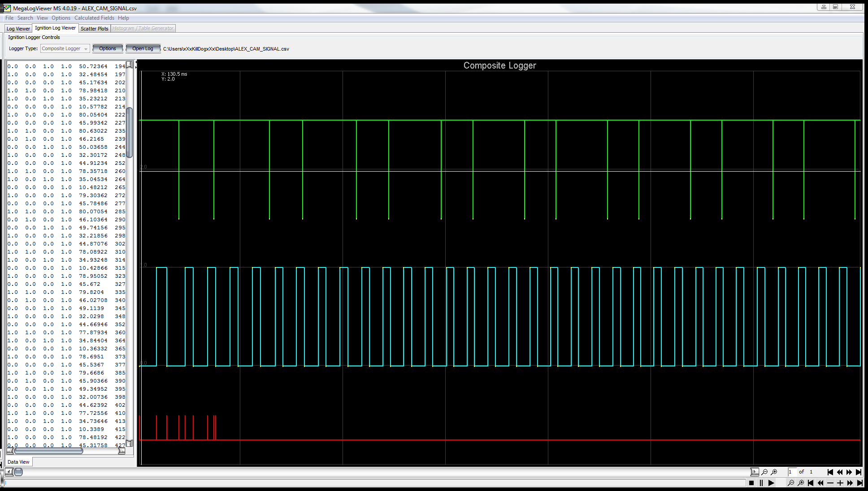
Task: Zoom out using magnifier beside page number
Action: click(765, 472)
